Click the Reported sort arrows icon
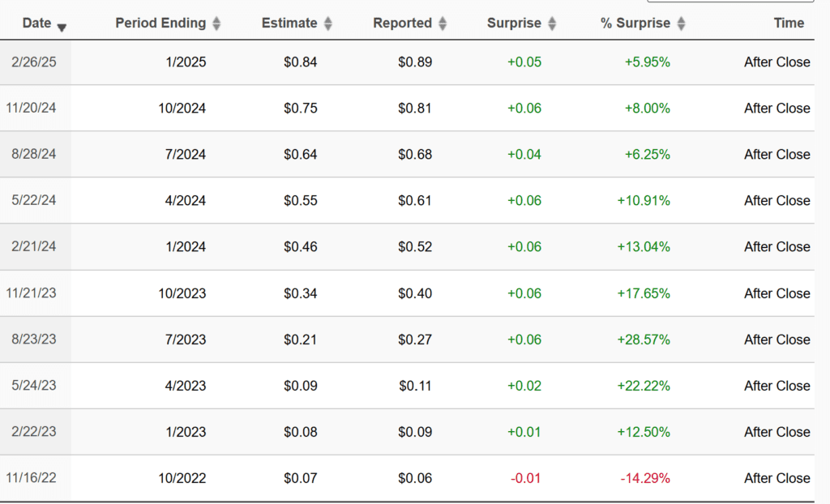 443,23
